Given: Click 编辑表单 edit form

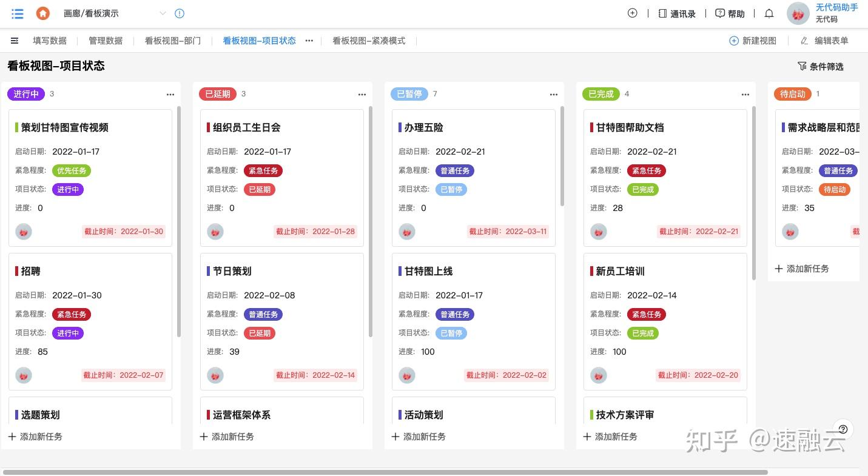Looking at the screenshot, I should coord(824,41).
